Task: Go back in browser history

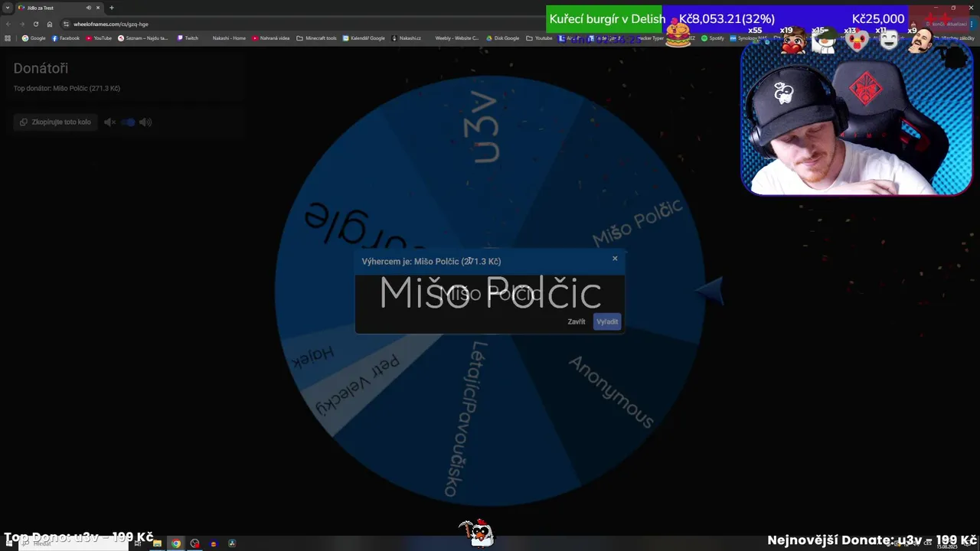Action: [9, 24]
